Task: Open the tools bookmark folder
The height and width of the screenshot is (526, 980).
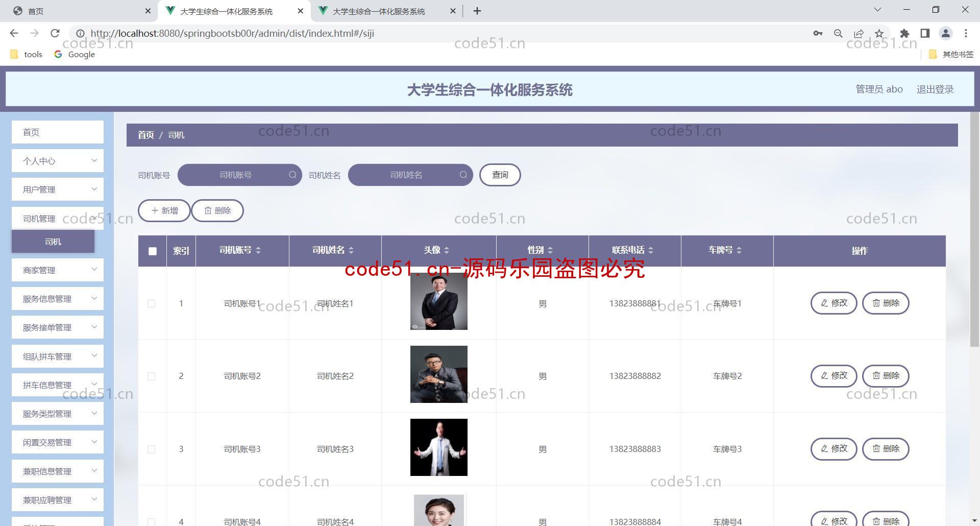Action: pyautogui.click(x=26, y=54)
